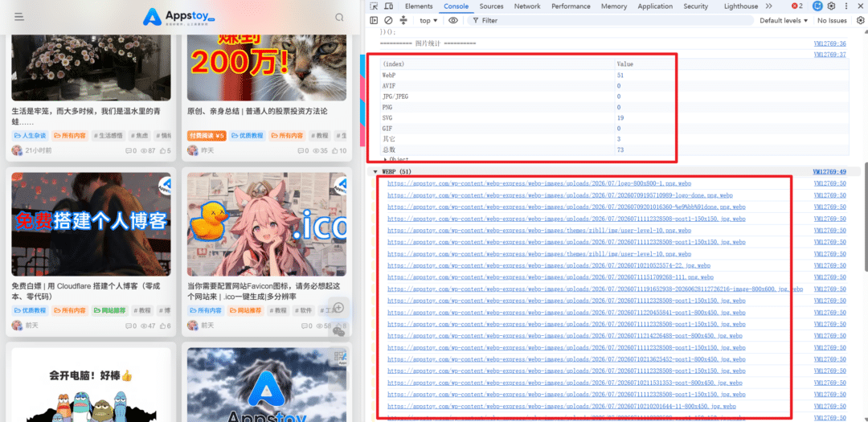Screen dimensions: 868x422
Task: Click the red error count badge showing 2
Action: [798, 6]
